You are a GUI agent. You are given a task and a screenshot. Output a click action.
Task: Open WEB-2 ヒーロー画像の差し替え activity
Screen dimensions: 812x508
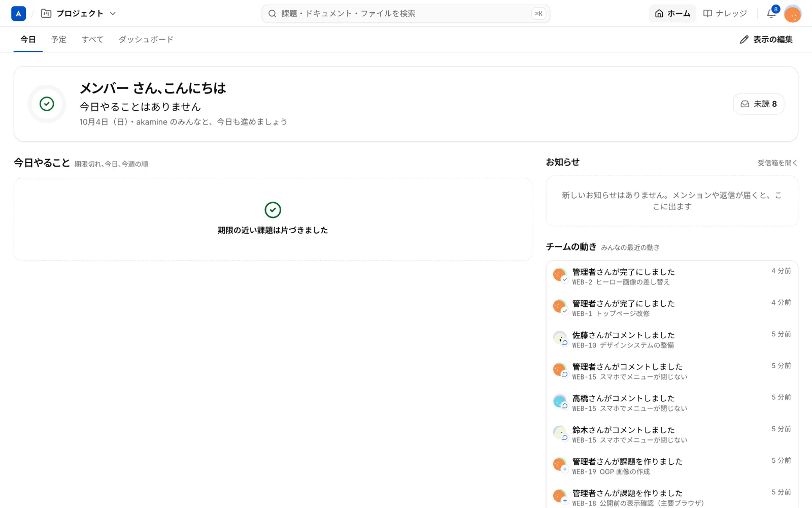click(x=672, y=276)
